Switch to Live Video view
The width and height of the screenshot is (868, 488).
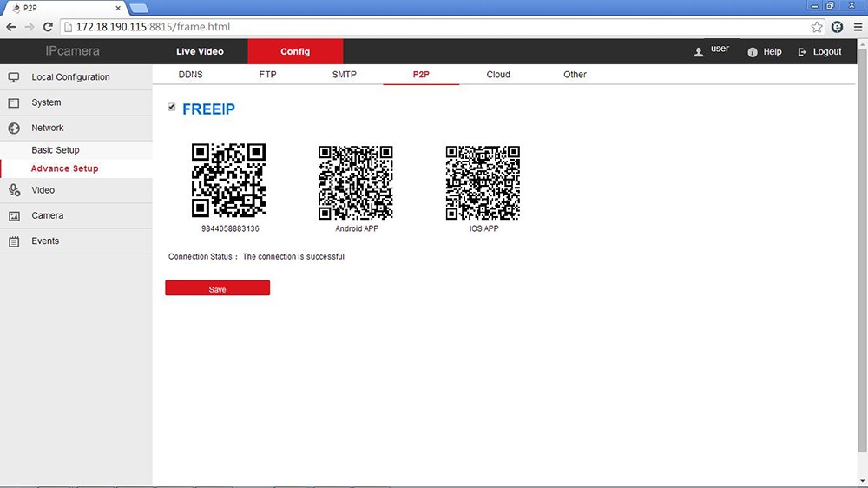point(200,52)
